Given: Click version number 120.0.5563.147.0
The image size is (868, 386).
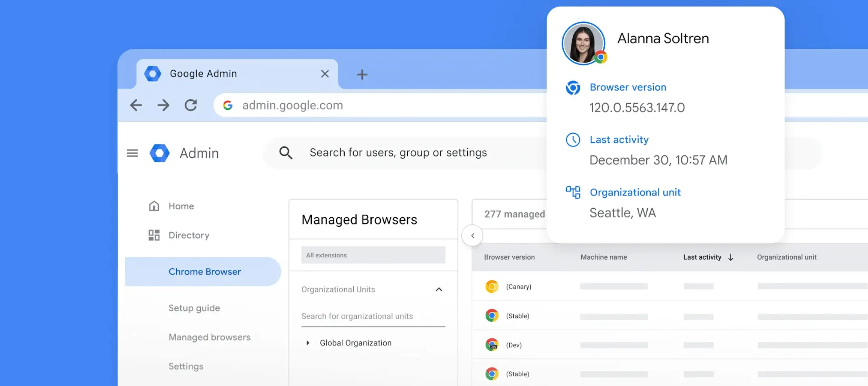Looking at the screenshot, I should coord(637,107).
